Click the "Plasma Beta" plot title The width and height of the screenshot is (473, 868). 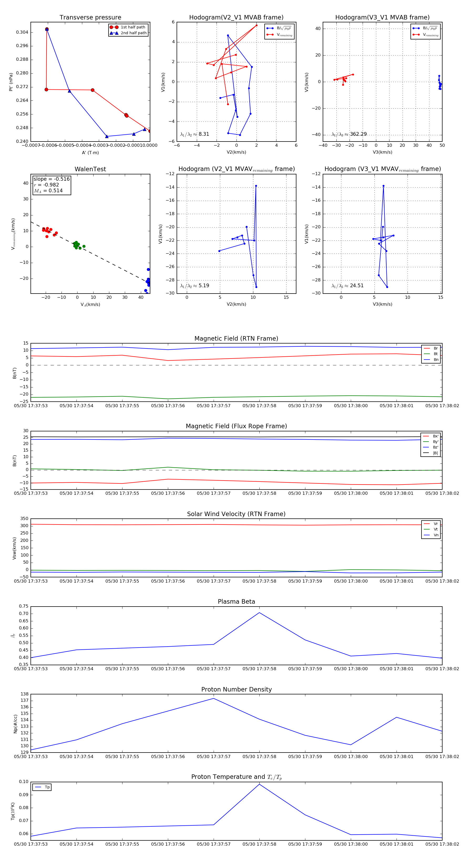click(236, 602)
